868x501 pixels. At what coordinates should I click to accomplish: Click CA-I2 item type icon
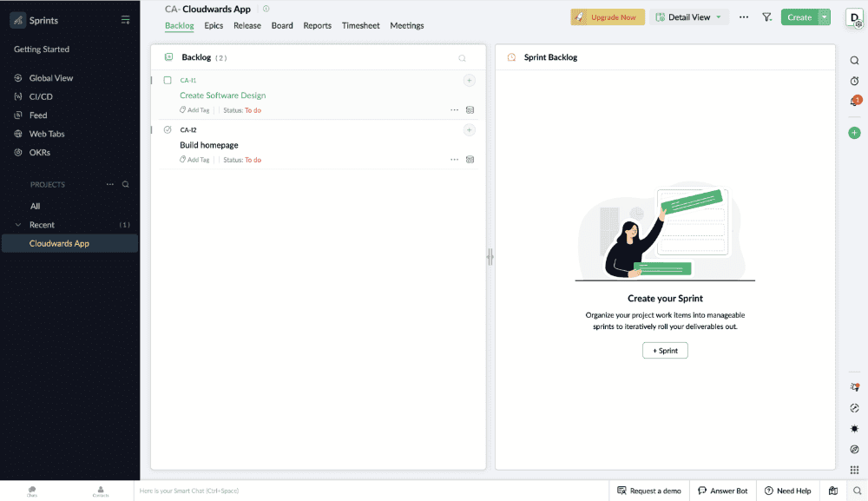coord(168,129)
